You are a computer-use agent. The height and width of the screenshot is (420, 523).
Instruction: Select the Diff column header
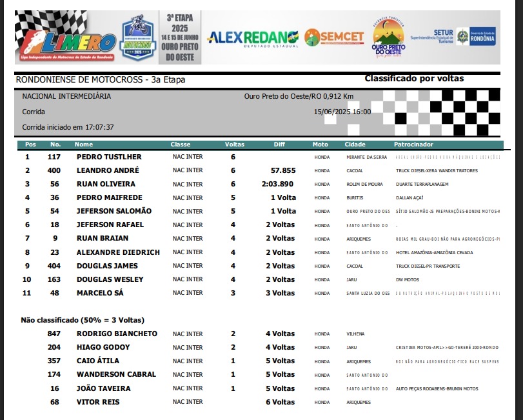pos(279,145)
